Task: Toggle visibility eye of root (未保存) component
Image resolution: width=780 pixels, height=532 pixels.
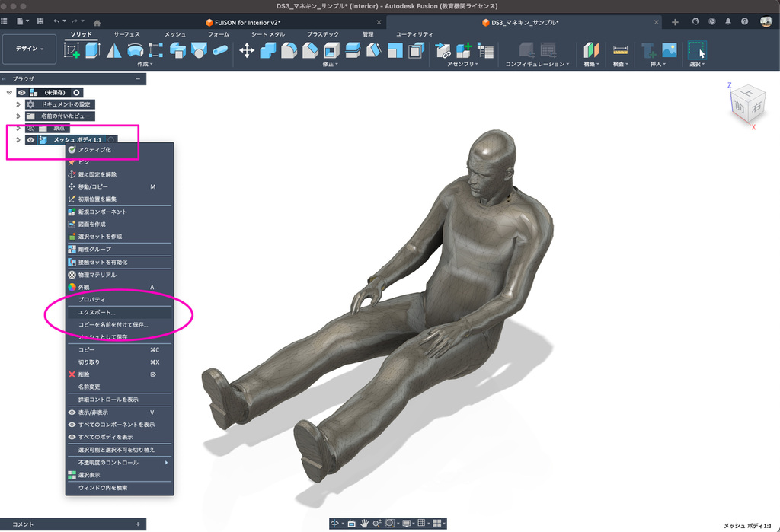Action: tap(22, 92)
